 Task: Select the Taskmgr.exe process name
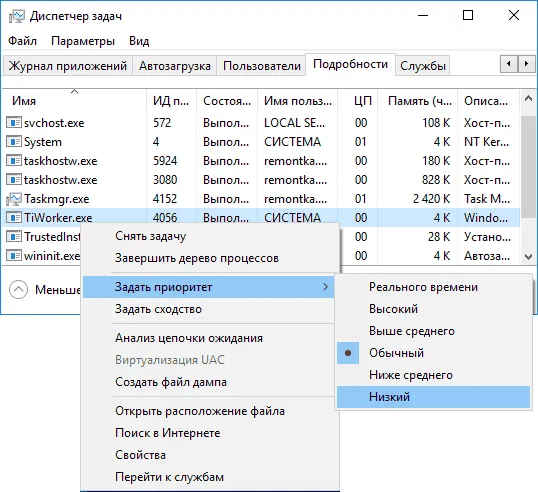[57, 199]
